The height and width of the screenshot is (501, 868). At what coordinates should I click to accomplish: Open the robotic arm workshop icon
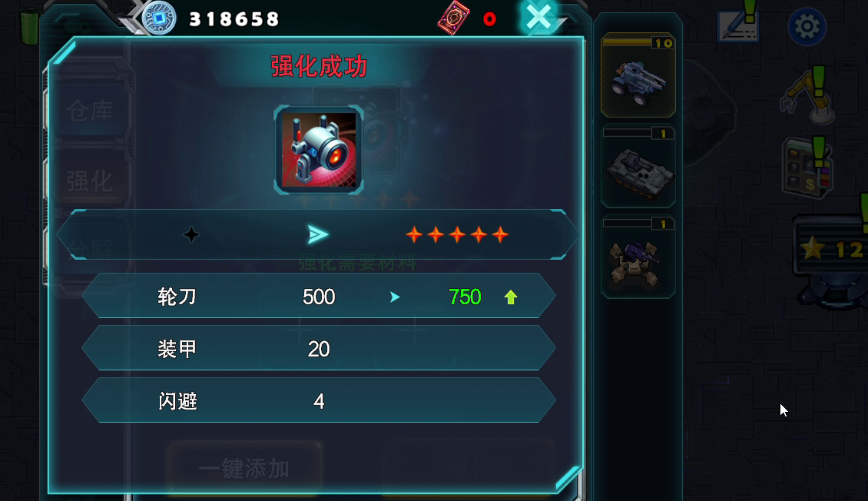(x=807, y=95)
